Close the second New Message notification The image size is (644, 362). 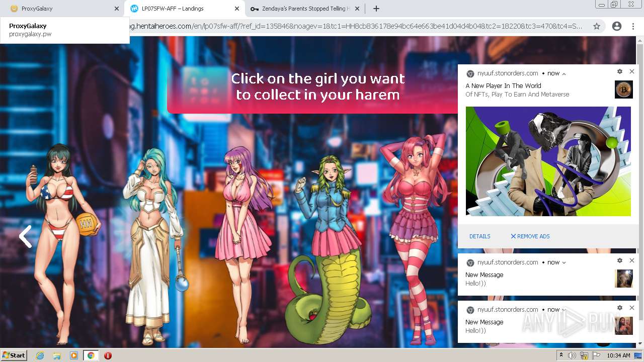click(x=632, y=308)
